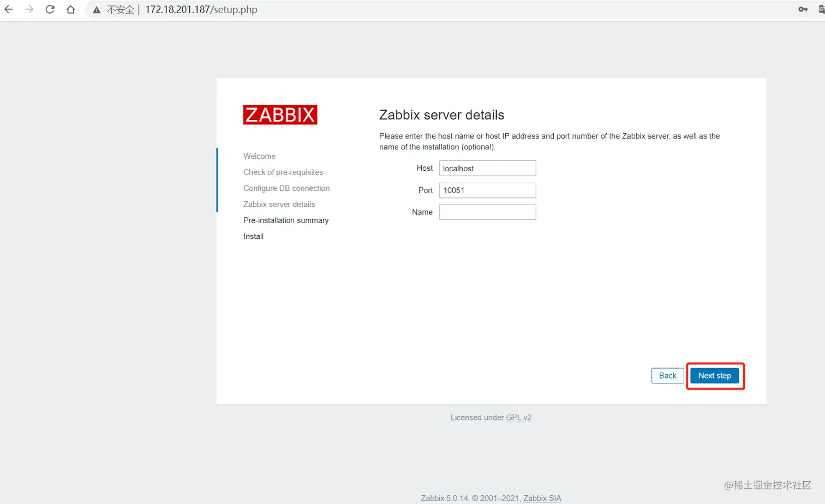This screenshot has width=825, height=504.
Task: Reload the setup page
Action: point(50,9)
